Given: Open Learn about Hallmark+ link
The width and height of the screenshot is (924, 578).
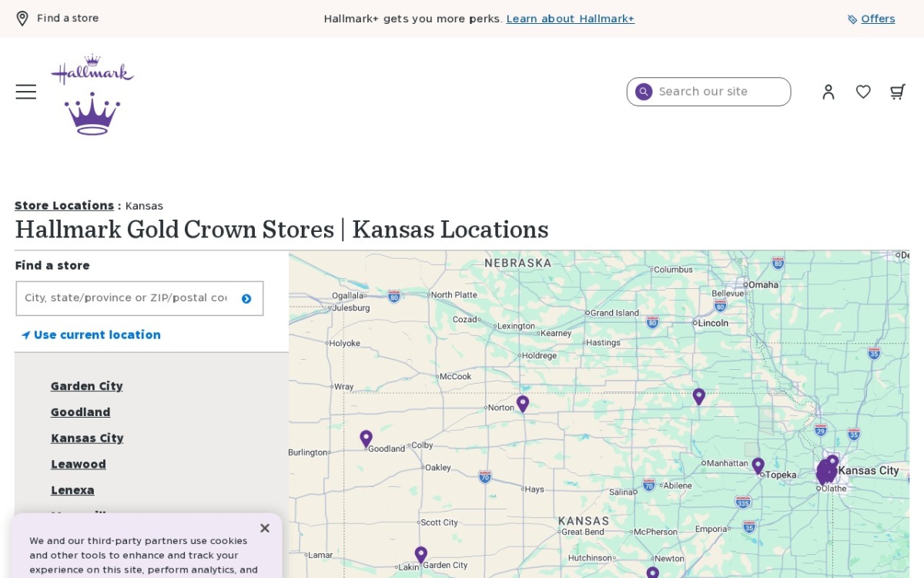Looking at the screenshot, I should point(571,18).
